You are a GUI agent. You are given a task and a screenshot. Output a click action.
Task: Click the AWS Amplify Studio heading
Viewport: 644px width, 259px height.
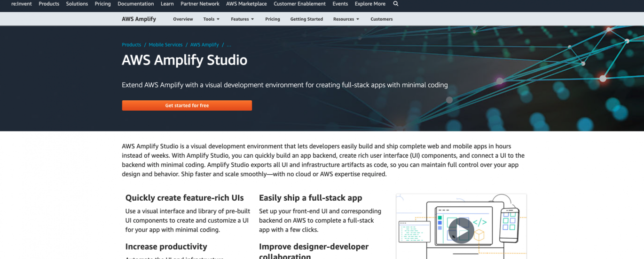(184, 60)
